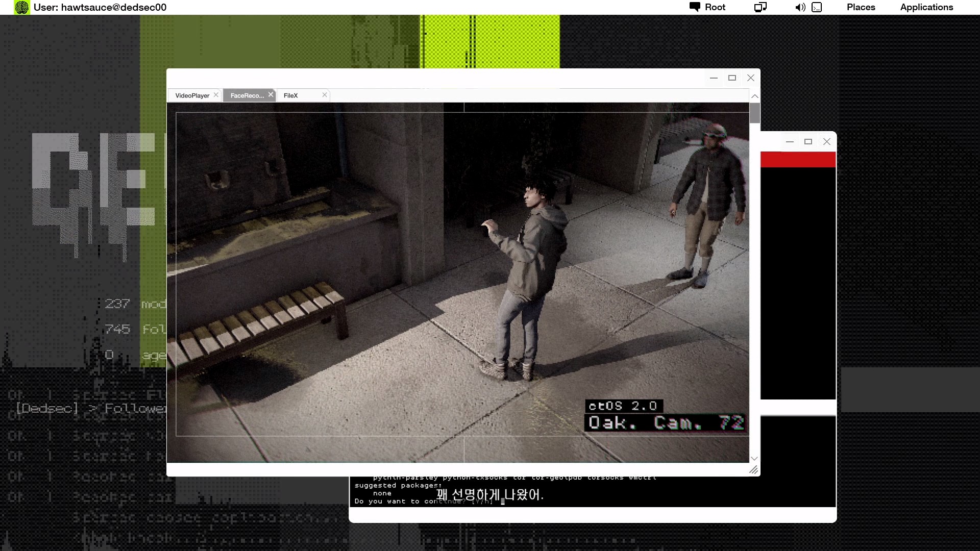The height and width of the screenshot is (551, 980).
Task: Click the scroll up arrow of video panel
Action: [754, 96]
